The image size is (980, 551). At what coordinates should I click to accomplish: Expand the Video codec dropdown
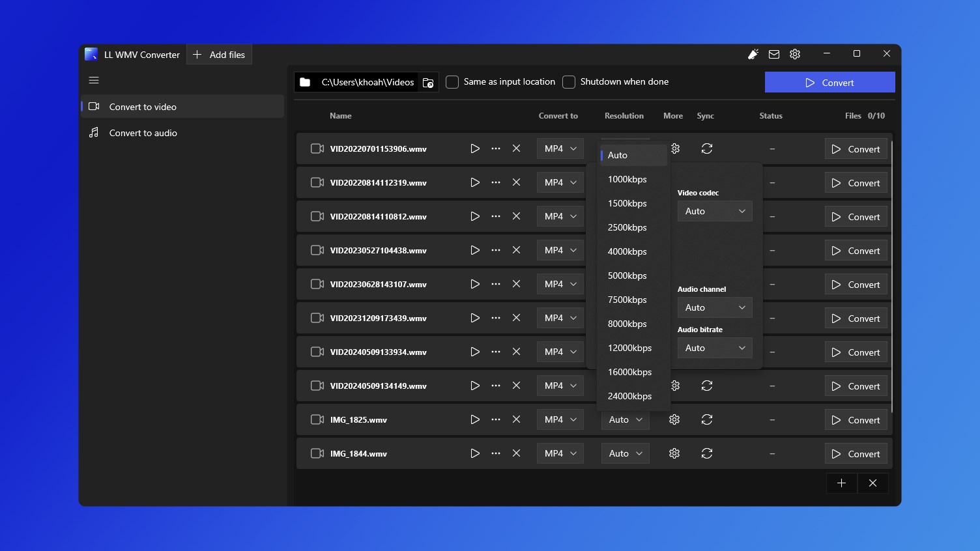715,211
